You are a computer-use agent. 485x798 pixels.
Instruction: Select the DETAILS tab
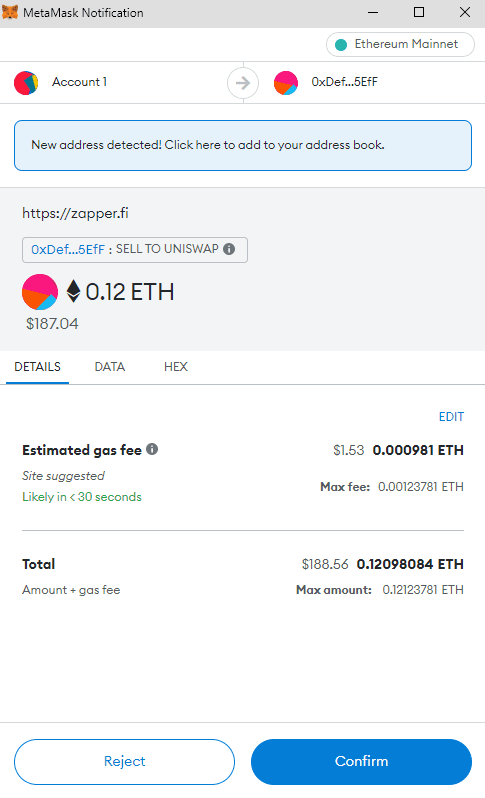pos(37,367)
